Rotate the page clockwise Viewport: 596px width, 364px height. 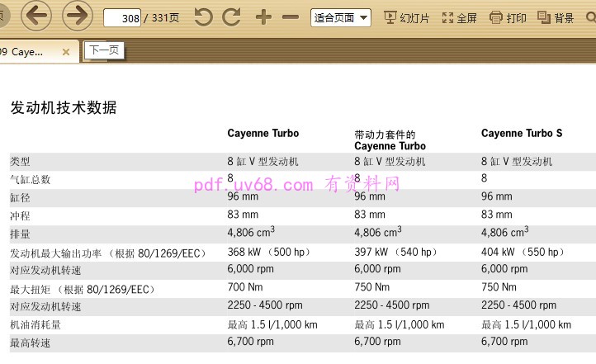click(x=232, y=17)
